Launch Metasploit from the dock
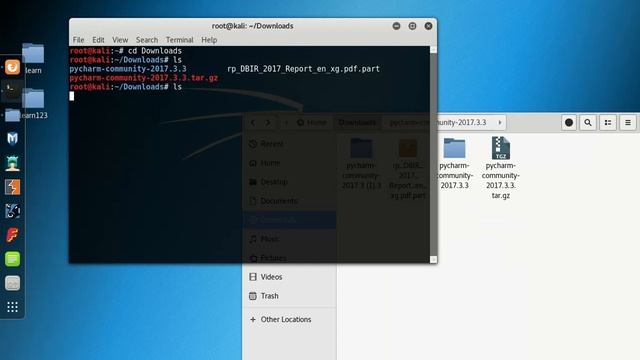Screen dimensions: 640x360 (12, 139)
